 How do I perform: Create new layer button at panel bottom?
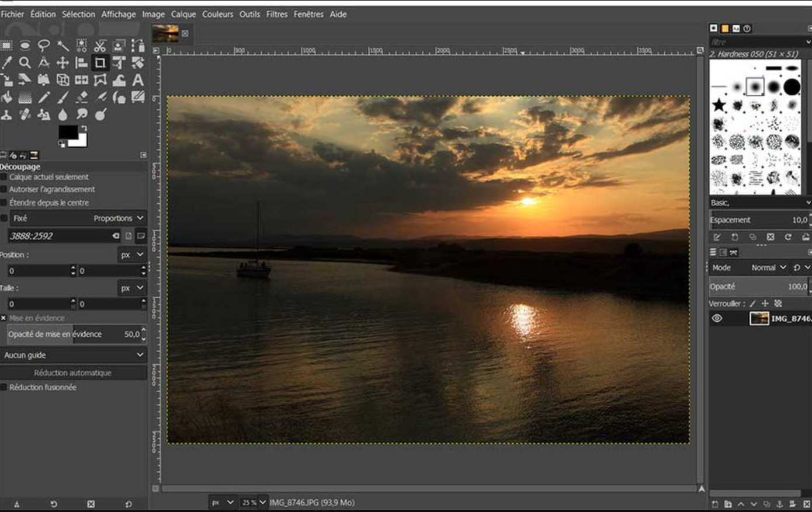click(714, 504)
